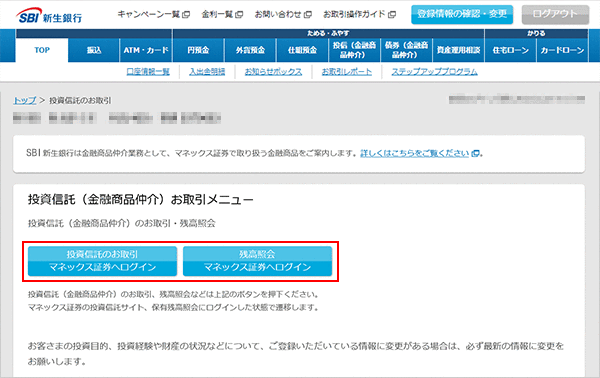Click the 投資信託（金融商品仲介）のお取引・残高照会 subtitle
The height and width of the screenshot is (378, 600).
(x=121, y=223)
